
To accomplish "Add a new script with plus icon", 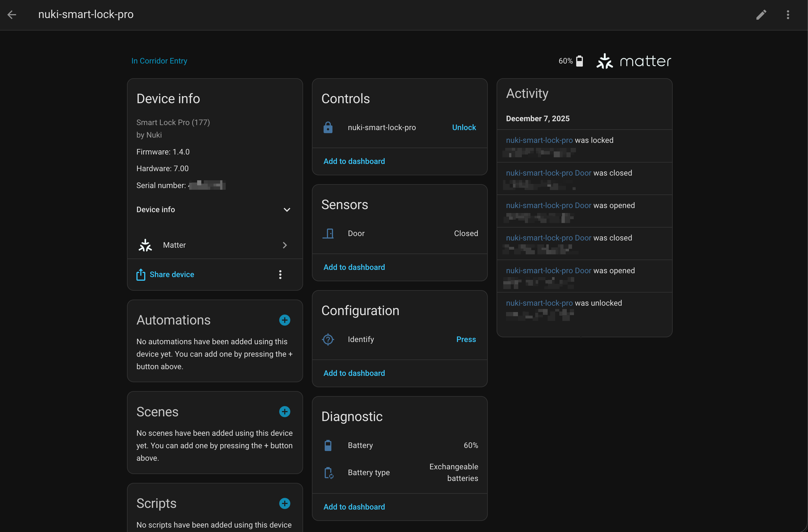I will pos(284,503).
